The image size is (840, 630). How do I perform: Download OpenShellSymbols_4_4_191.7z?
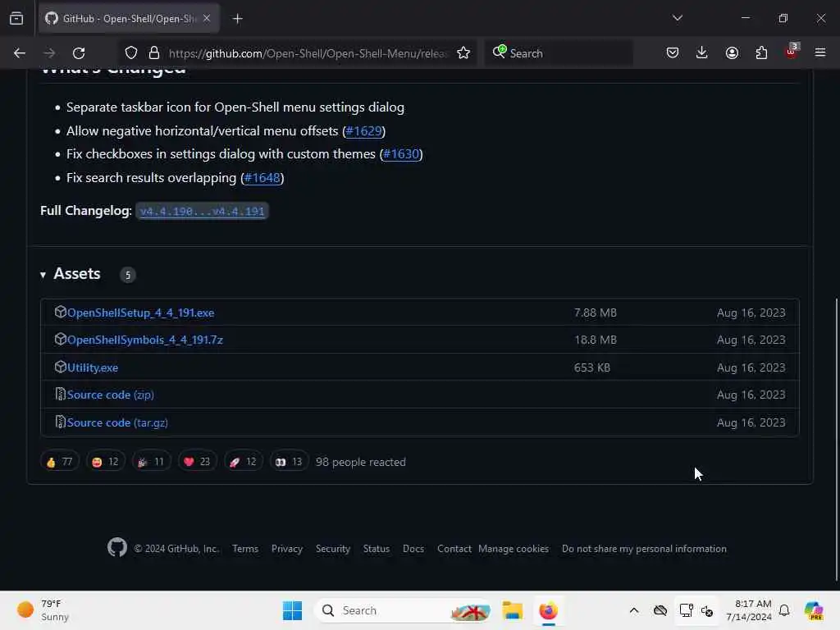144,340
